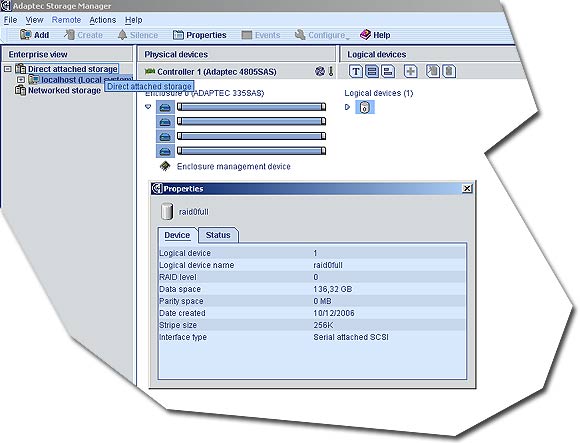Click the Configure toolbar button

321,35
